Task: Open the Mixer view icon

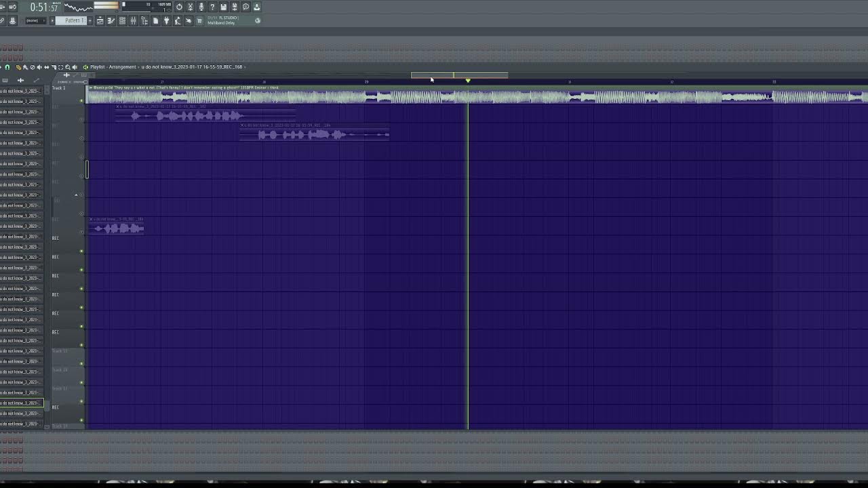Action: (x=133, y=20)
